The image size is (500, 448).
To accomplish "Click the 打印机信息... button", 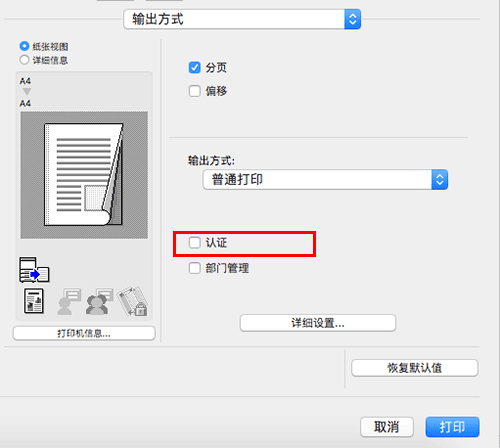I will click(x=84, y=333).
